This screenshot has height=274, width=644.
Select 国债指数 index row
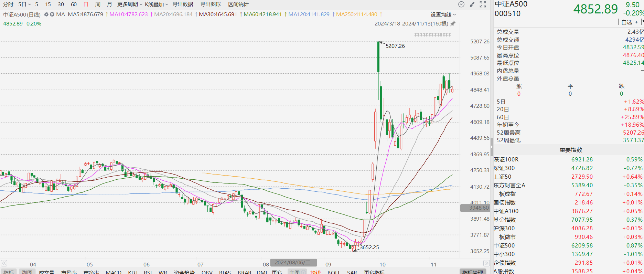pos(568,203)
